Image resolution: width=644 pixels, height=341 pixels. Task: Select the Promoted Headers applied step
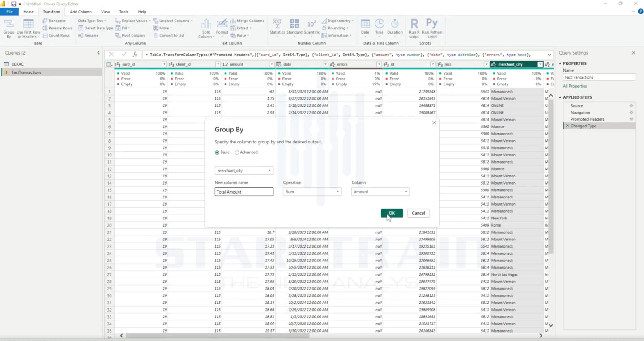587,119
